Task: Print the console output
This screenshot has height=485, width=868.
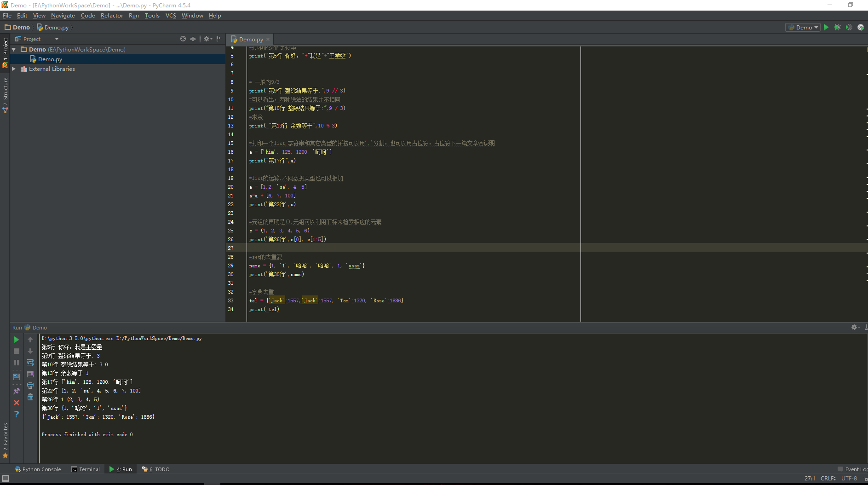Action: click(30, 386)
